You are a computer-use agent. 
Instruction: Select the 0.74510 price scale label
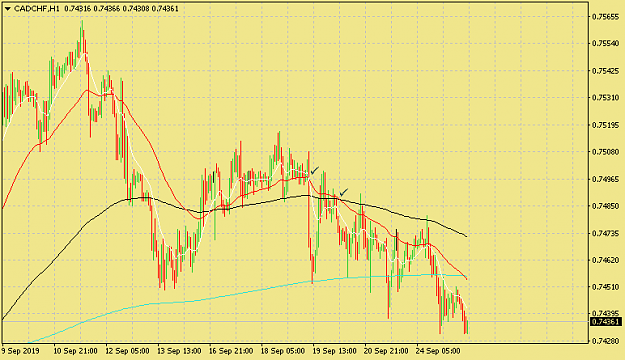pos(605,287)
